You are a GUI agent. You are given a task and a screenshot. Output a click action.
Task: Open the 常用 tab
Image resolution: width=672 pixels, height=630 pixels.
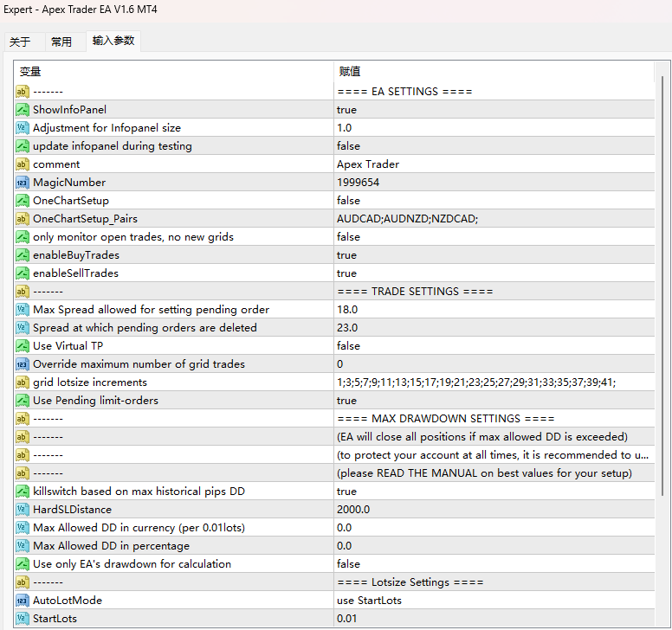click(x=61, y=42)
